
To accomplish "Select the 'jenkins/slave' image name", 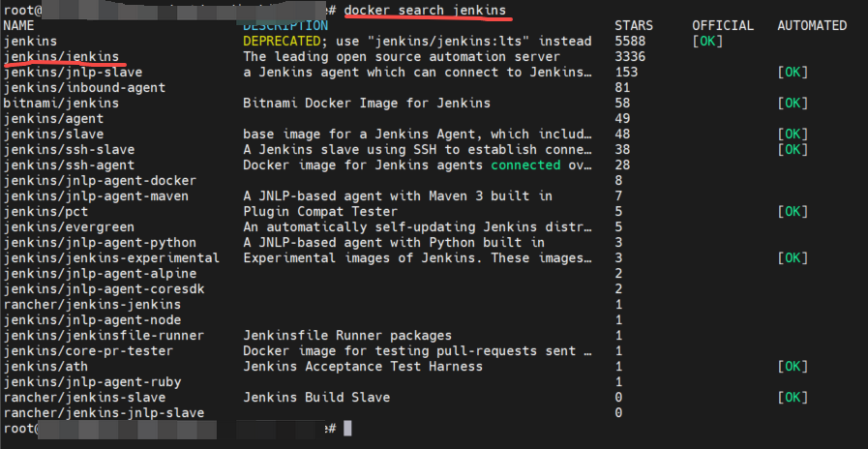I will tap(53, 134).
